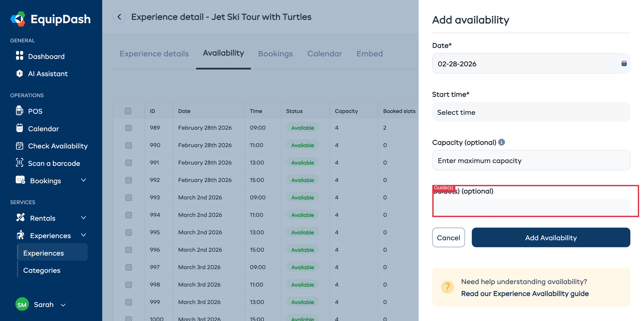Viewport: 644px width, 321px height.
Task: Click the SM user avatar
Action: 22,305
